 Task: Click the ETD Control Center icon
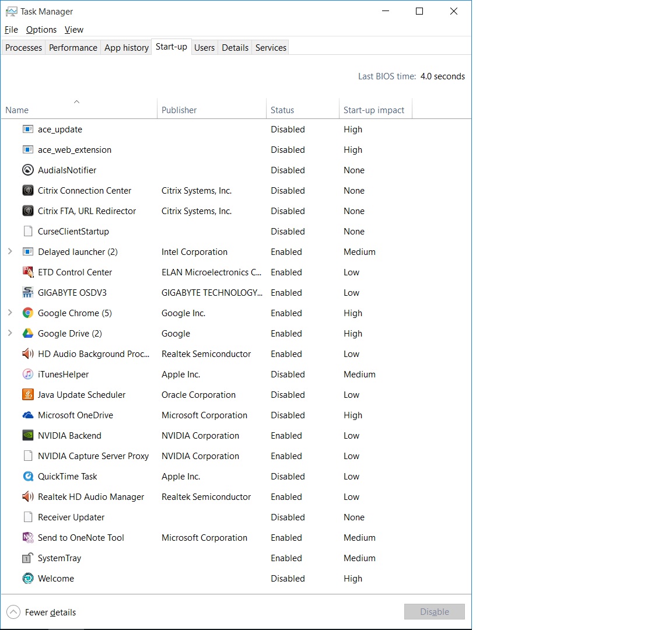tap(28, 272)
